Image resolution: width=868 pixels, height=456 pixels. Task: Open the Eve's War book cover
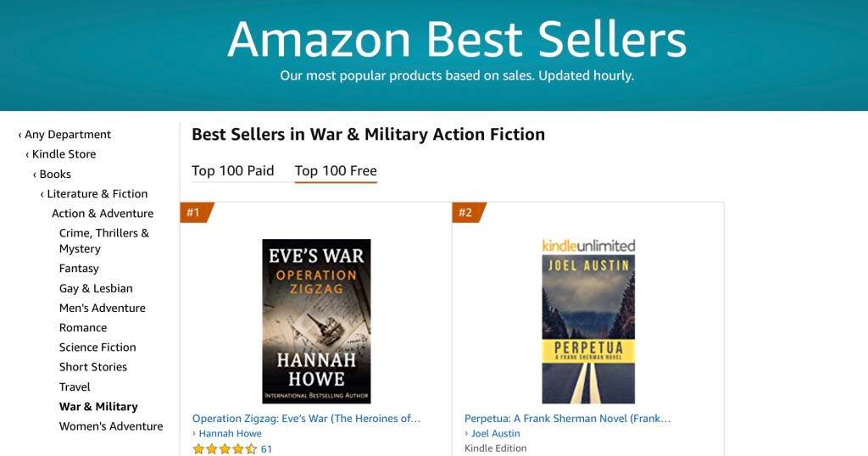pos(316,321)
